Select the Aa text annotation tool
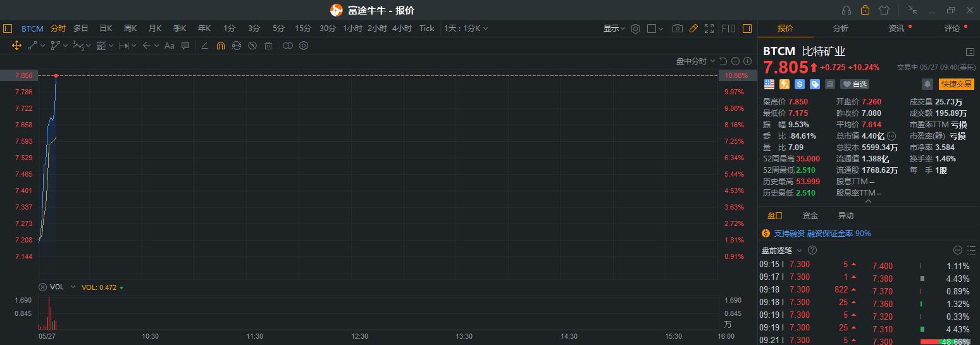The height and width of the screenshot is (345, 980). [169, 46]
